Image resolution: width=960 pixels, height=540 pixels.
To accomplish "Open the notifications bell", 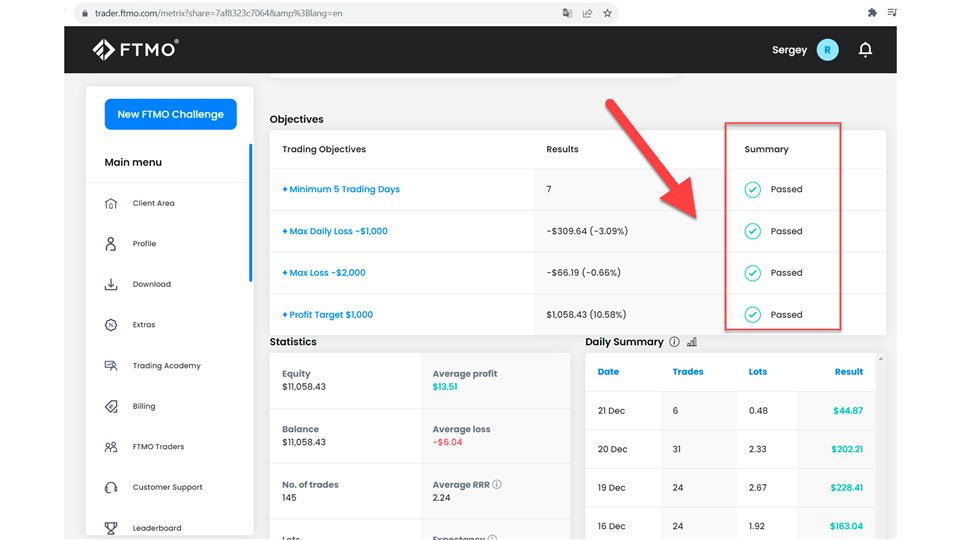I will 865,50.
